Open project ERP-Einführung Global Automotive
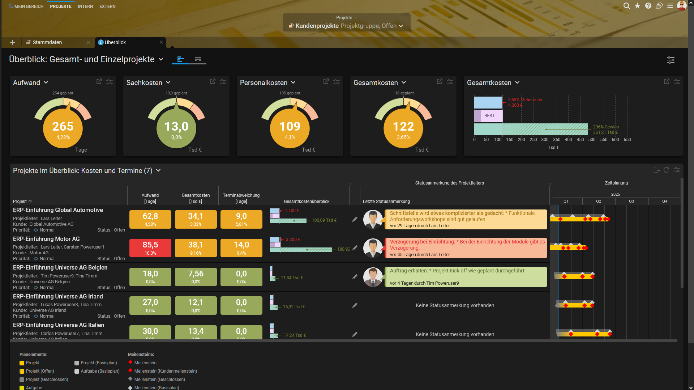This screenshot has width=694, height=390. pyautogui.click(x=58, y=210)
